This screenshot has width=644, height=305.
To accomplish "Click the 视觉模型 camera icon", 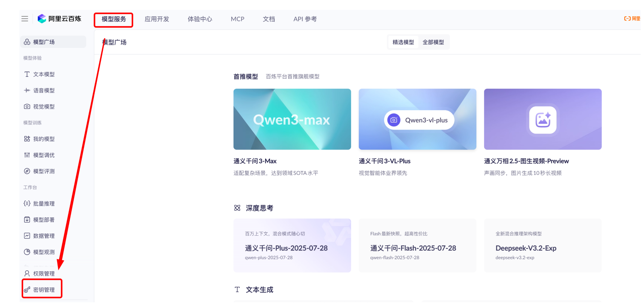I will coord(27,106).
